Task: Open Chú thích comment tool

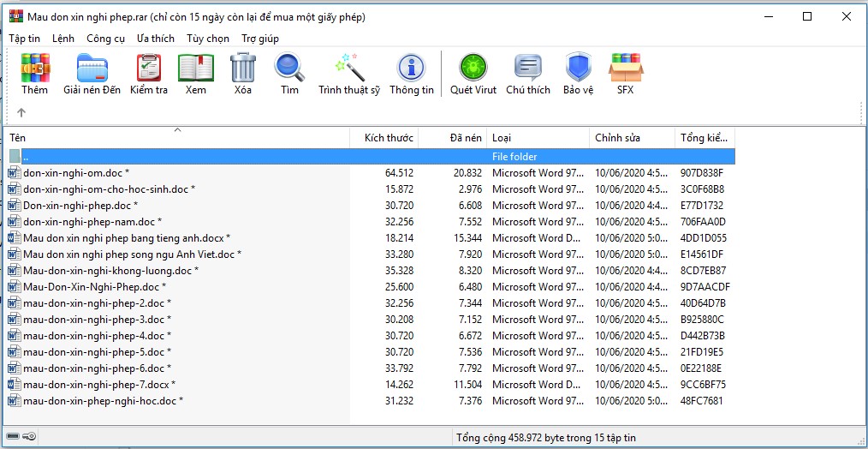Action: click(528, 68)
